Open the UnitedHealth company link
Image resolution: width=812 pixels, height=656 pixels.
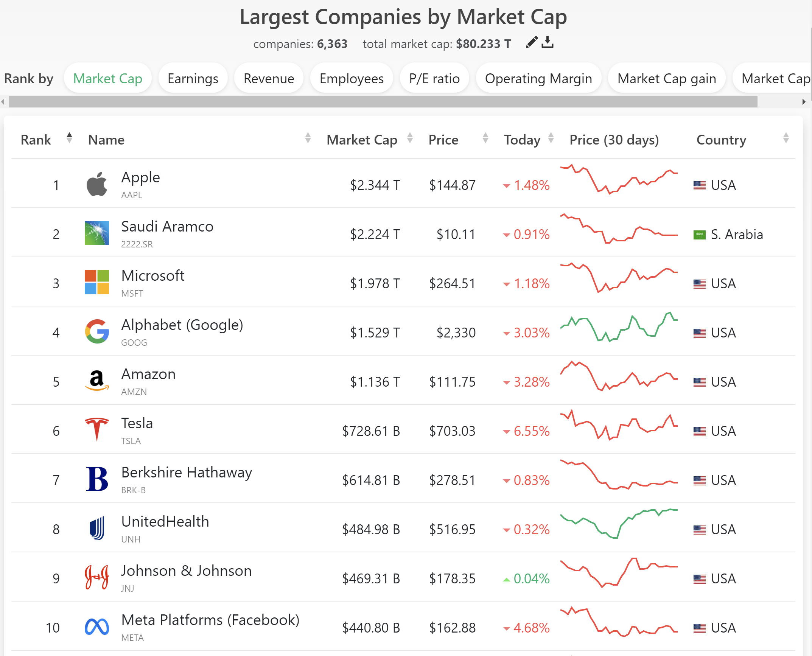point(165,522)
